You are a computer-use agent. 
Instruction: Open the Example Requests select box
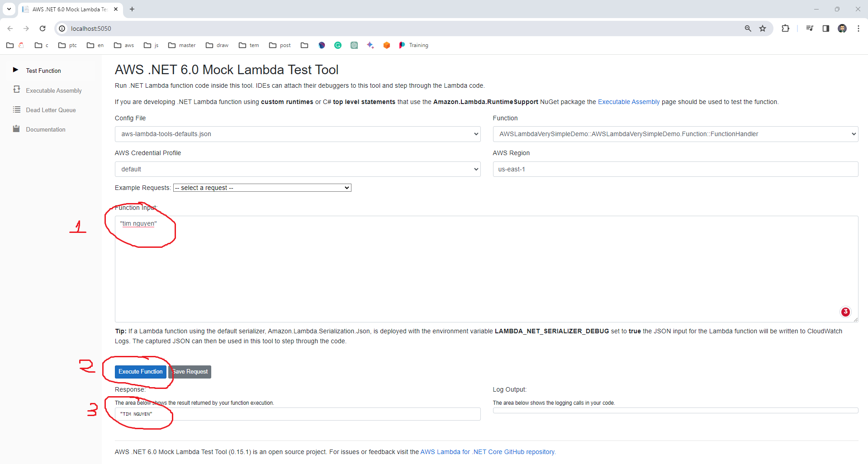[262, 188]
